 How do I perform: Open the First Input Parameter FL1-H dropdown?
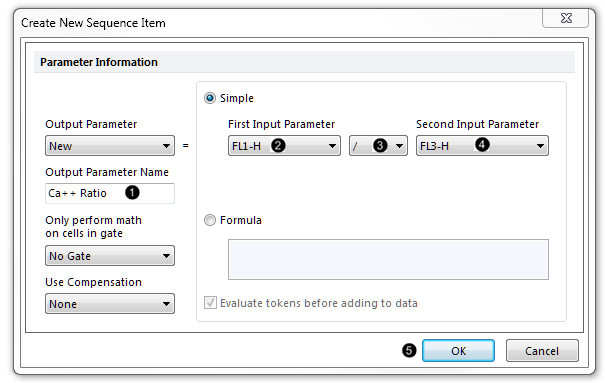284,146
